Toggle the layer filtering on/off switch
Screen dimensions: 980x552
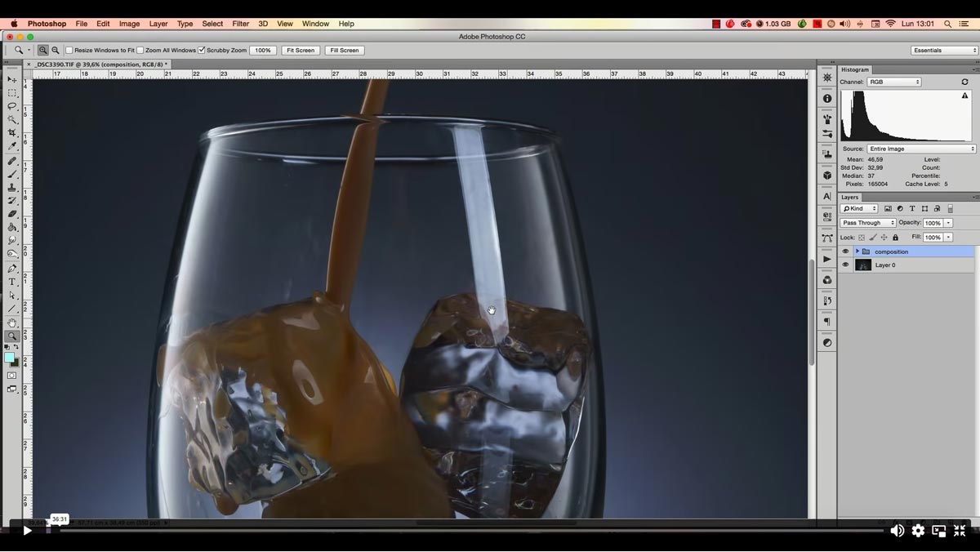(x=951, y=209)
